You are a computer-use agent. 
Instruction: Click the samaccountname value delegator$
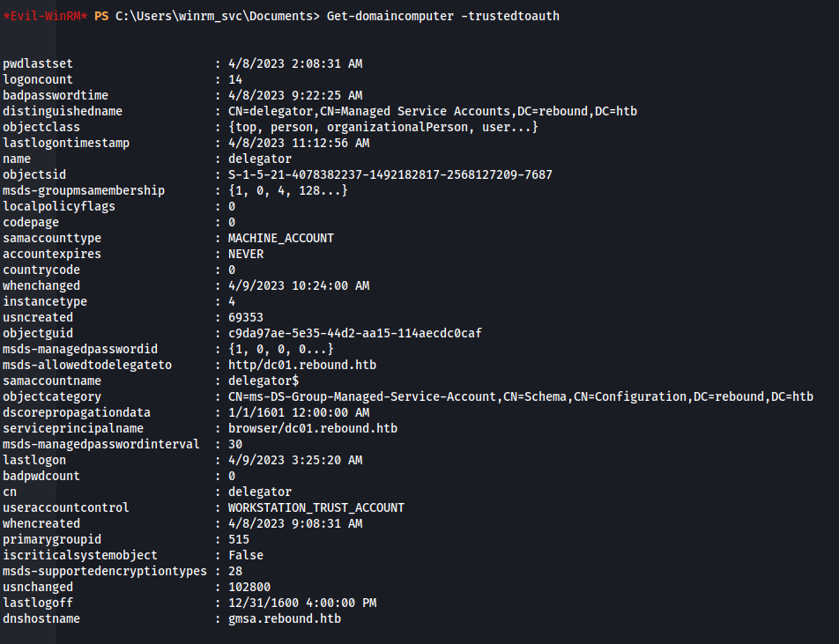pyautogui.click(x=263, y=381)
